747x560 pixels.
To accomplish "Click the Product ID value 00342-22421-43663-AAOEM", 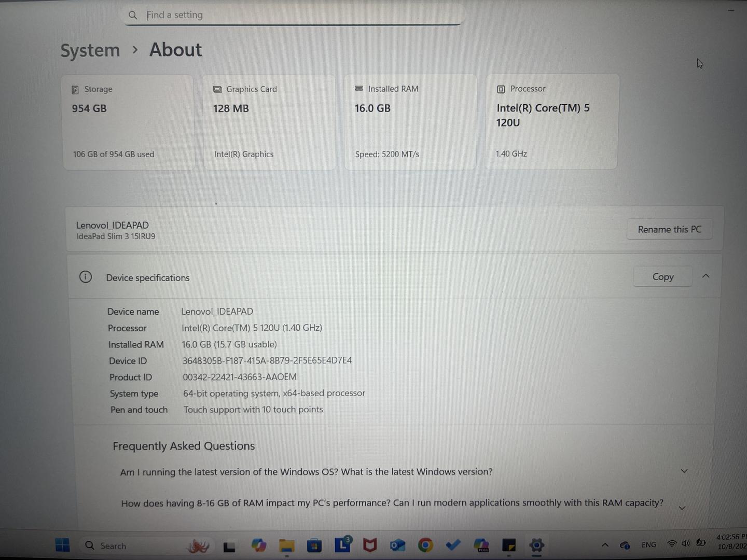I will (x=240, y=377).
